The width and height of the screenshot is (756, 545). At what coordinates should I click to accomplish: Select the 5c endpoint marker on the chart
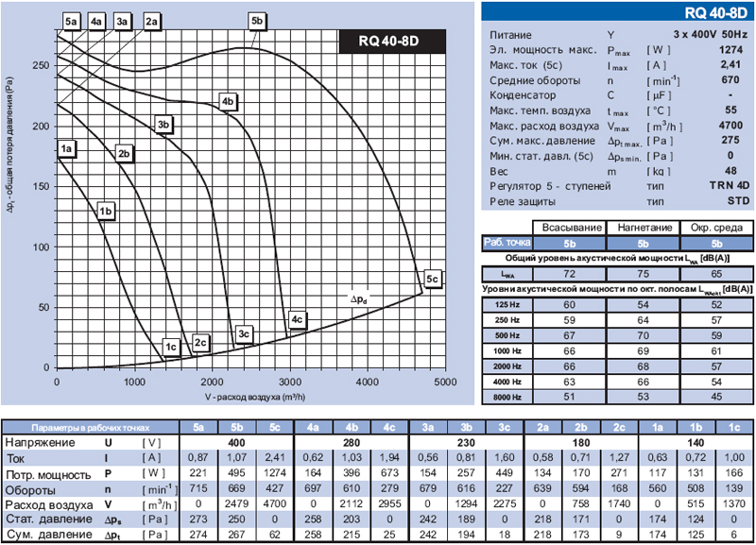coord(432,279)
